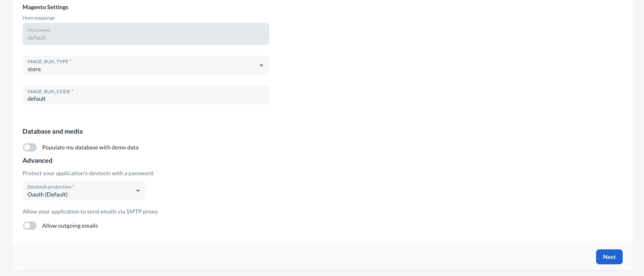
Task: Click the MAGE_RUN_TYPE field label
Action: 49,62
